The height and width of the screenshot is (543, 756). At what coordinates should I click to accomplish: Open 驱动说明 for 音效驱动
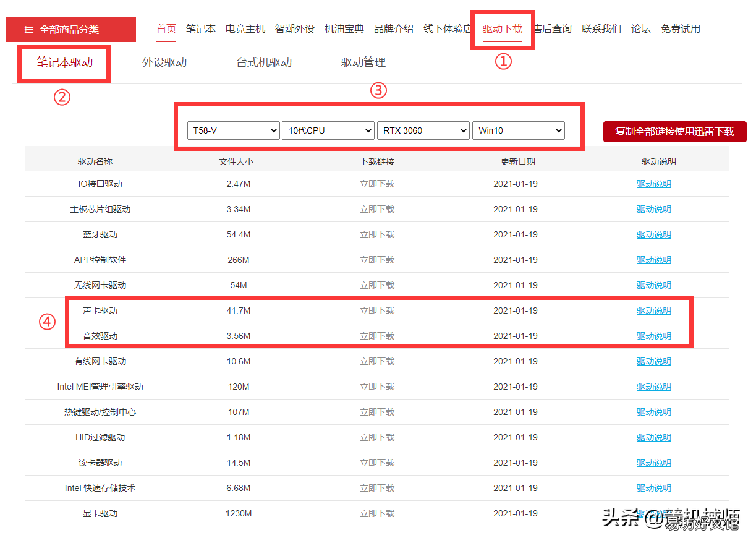654,336
